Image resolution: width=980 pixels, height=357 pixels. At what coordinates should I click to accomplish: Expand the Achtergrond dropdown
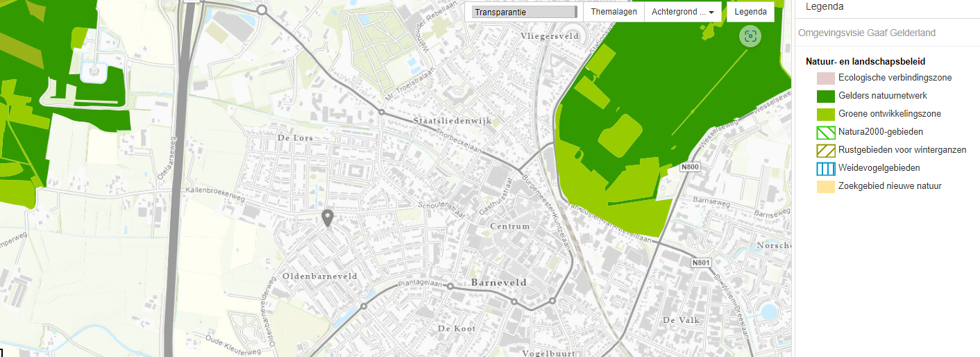coord(683,12)
